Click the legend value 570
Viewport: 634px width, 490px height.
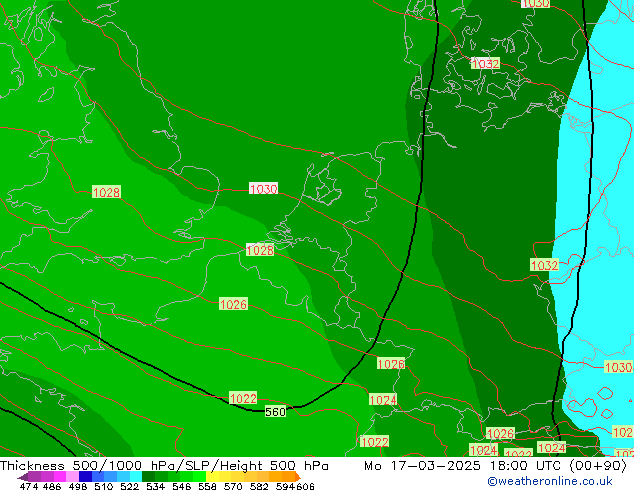tap(233, 486)
